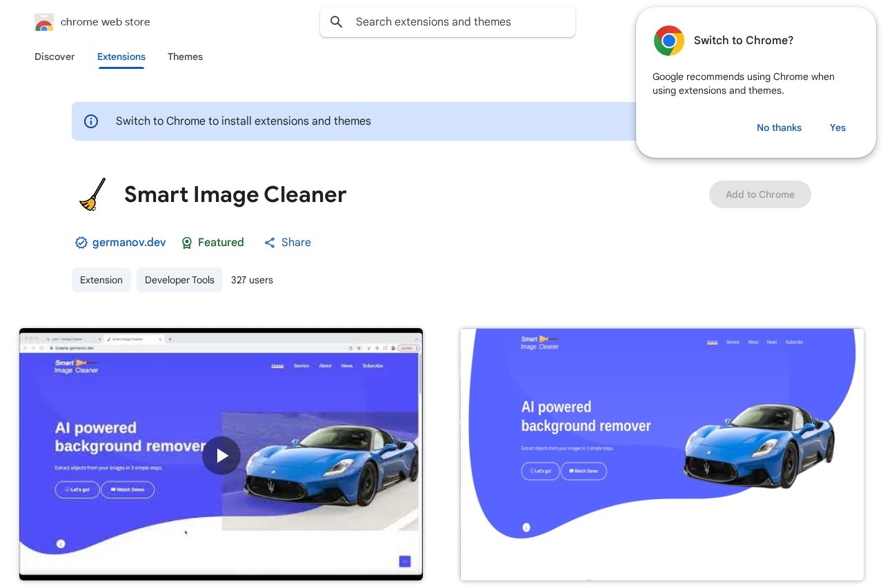Open the second screenshot thumbnail

pyautogui.click(x=662, y=454)
